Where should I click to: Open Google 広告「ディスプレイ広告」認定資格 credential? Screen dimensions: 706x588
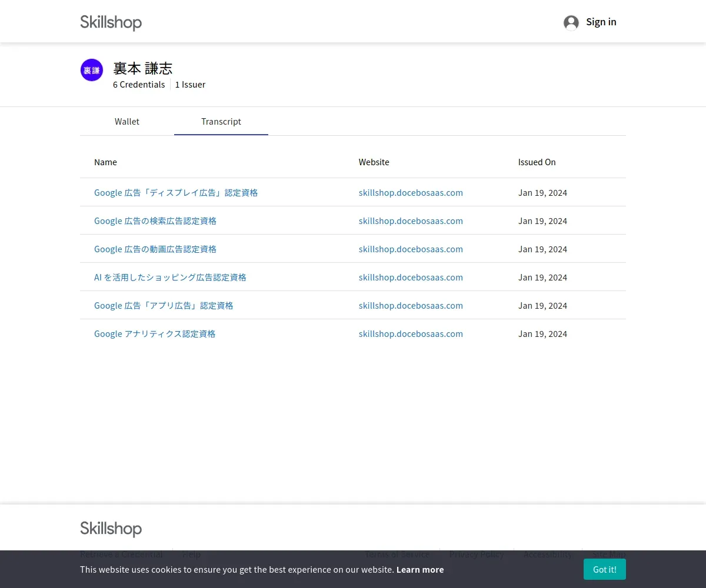pyautogui.click(x=176, y=192)
